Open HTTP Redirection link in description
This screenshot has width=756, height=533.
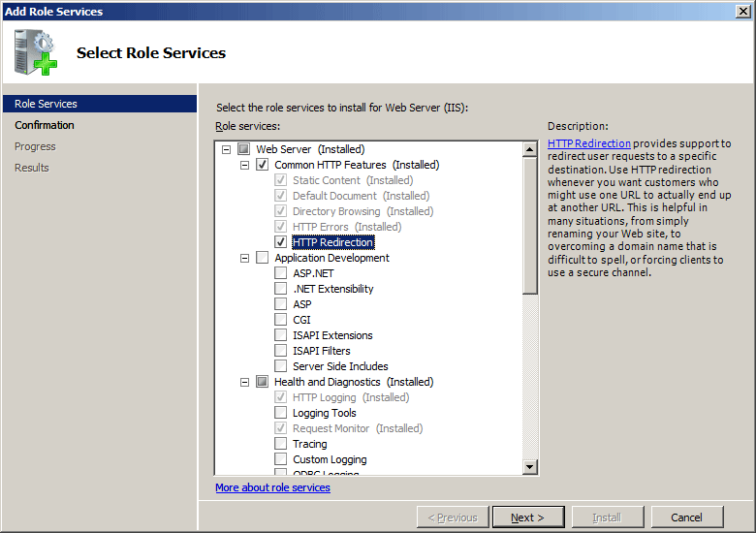pos(589,143)
